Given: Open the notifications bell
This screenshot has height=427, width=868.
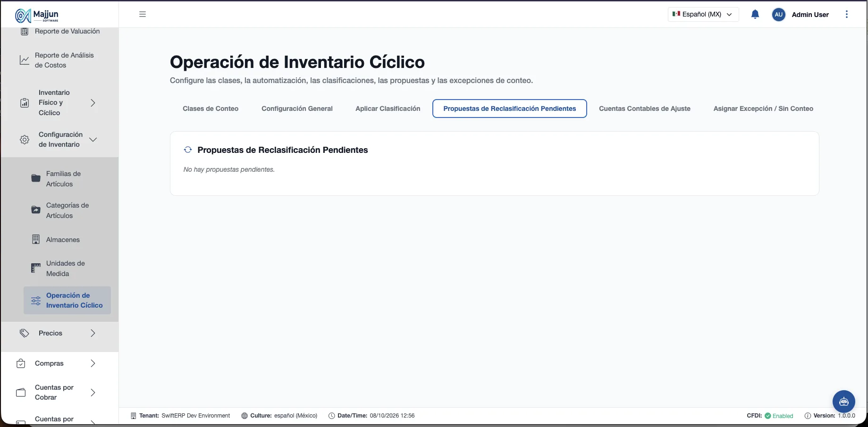Looking at the screenshot, I should coord(755,14).
